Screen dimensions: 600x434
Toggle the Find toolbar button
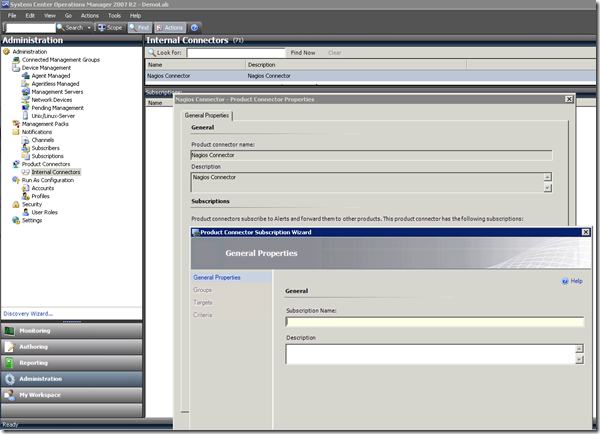139,28
